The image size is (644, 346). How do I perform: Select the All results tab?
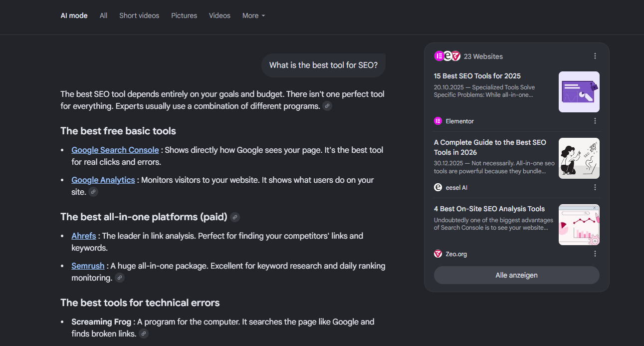pos(103,15)
